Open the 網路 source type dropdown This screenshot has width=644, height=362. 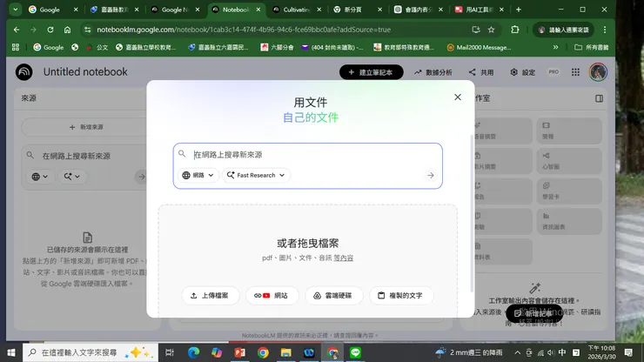198,176
